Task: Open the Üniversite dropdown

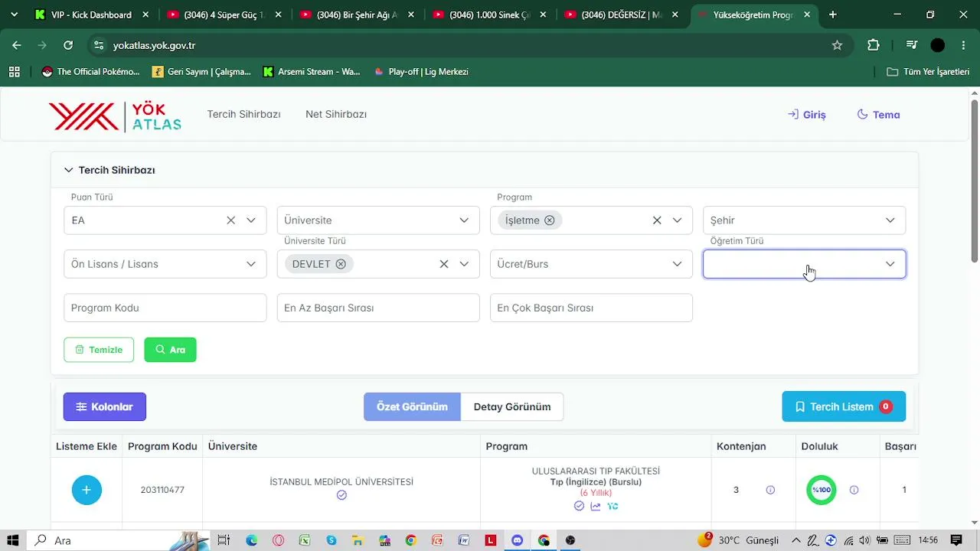Action: point(378,220)
